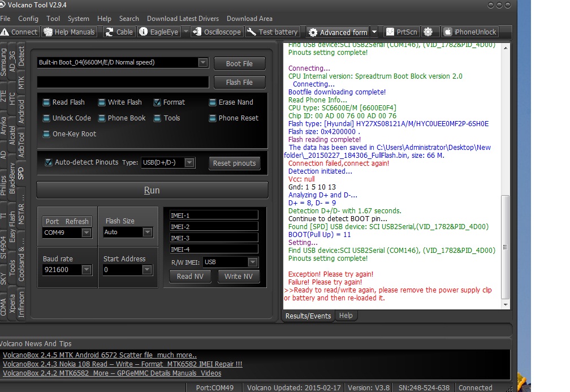Click the log scrollbar down arrow
Screen dimensions: 570x392
pos(506,305)
